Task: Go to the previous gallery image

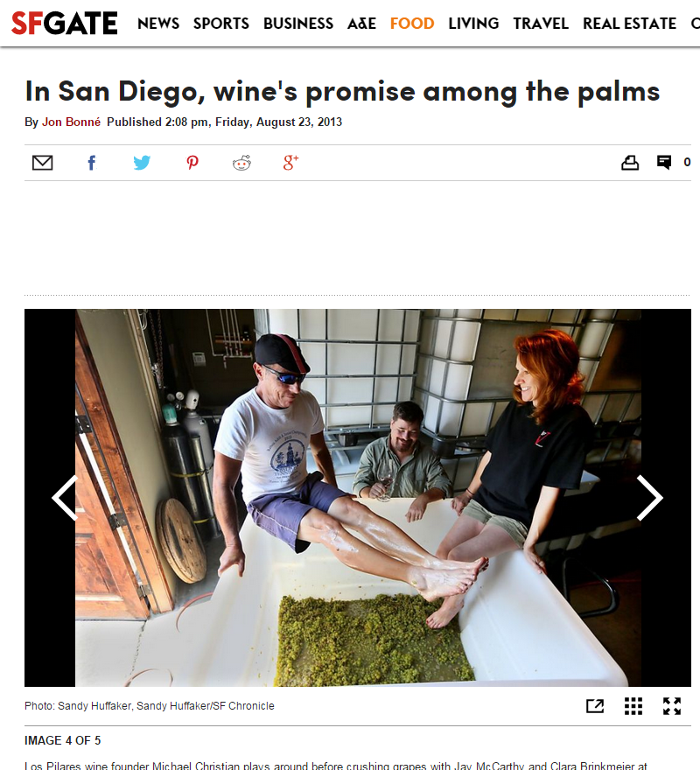Action: (65, 498)
